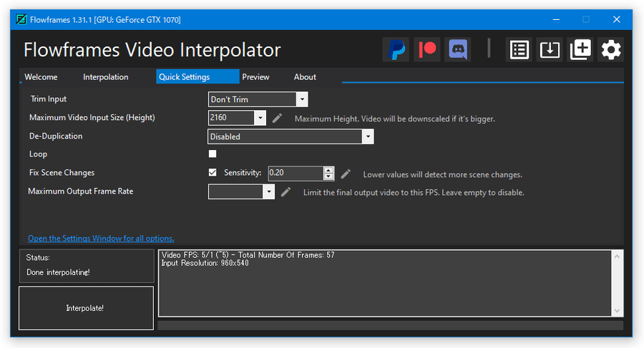The height and width of the screenshot is (348, 644).
Task: Enable the Loop checkbox
Action: point(213,154)
